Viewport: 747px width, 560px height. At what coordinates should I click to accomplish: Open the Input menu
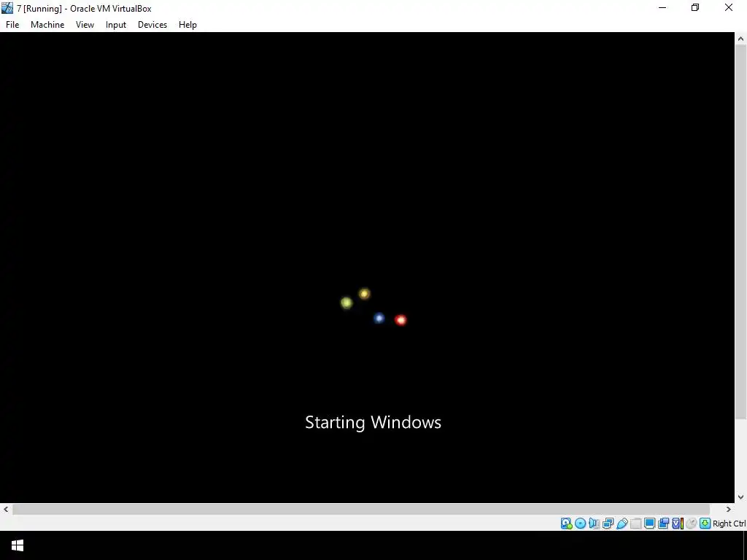click(116, 25)
